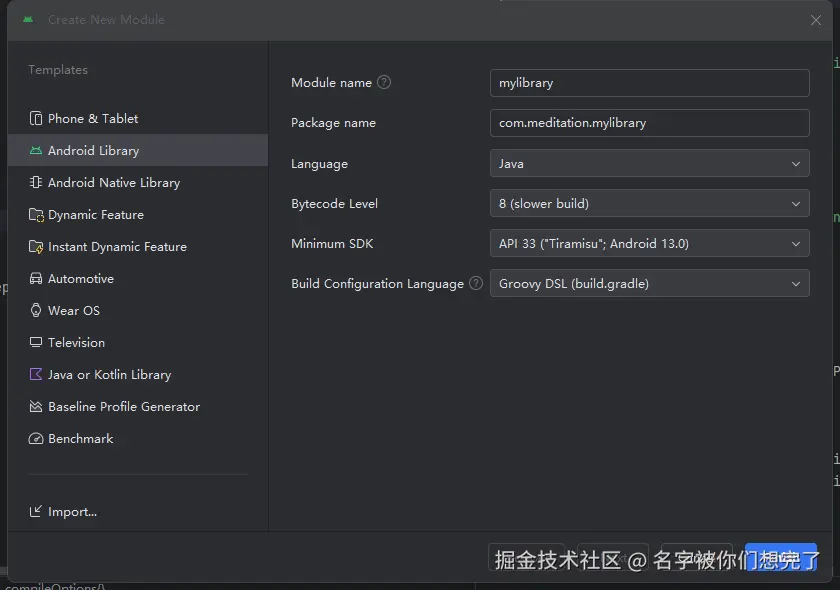The width and height of the screenshot is (840, 590).
Task: Click the Android Native Library icon
Action: pos(36,183)
